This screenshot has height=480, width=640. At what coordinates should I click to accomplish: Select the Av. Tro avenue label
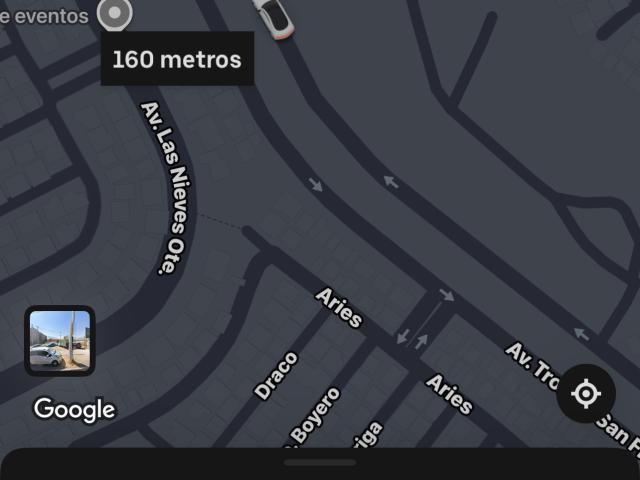coord(532,365)
